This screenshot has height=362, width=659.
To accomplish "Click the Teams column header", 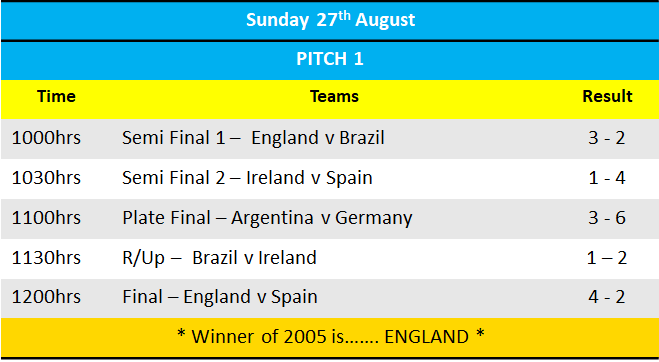I will pyautogui.click(x=334, y=96).
